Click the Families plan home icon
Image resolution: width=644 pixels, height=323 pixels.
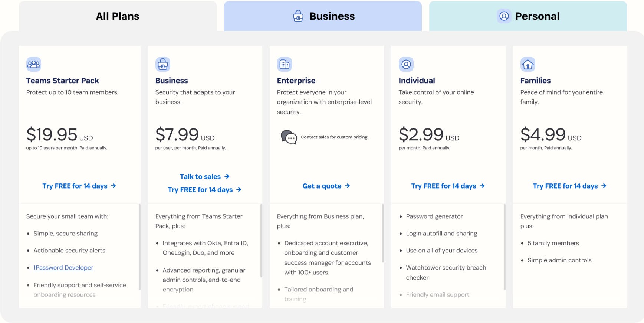[x=528, y=64]
